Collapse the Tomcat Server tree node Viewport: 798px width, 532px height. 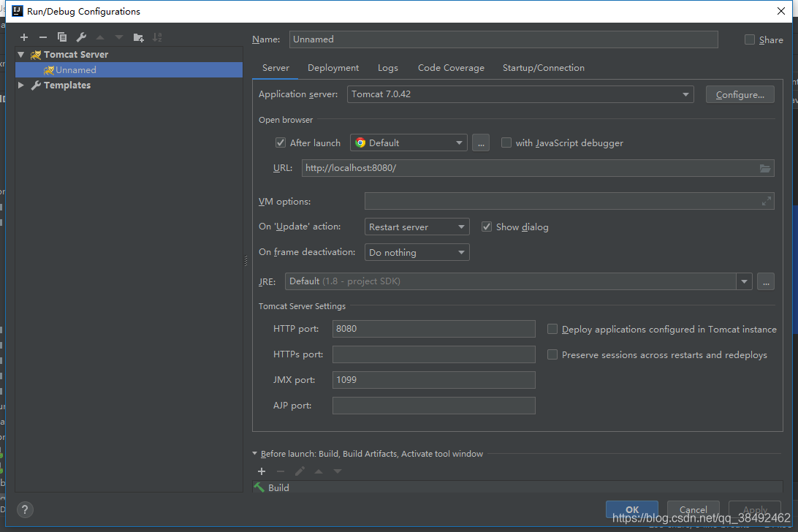click(x=21, y=55)
